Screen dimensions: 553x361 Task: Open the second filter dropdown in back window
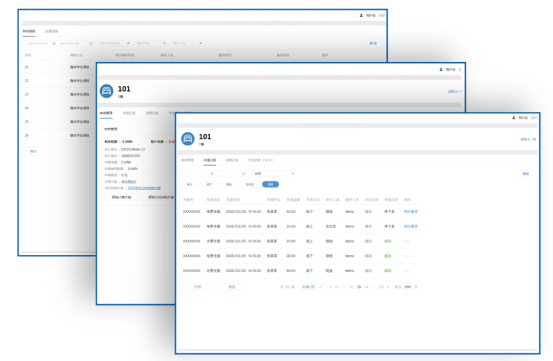pos(151,43)
